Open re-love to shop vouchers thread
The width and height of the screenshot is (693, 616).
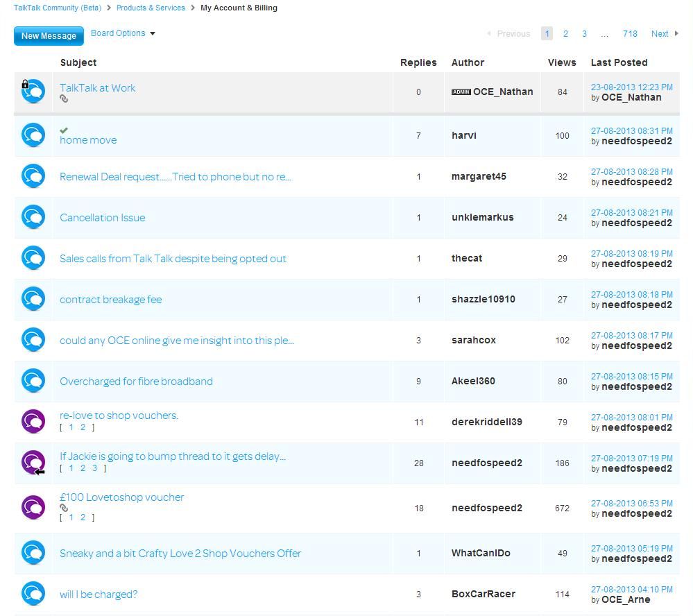coord(119,416)
